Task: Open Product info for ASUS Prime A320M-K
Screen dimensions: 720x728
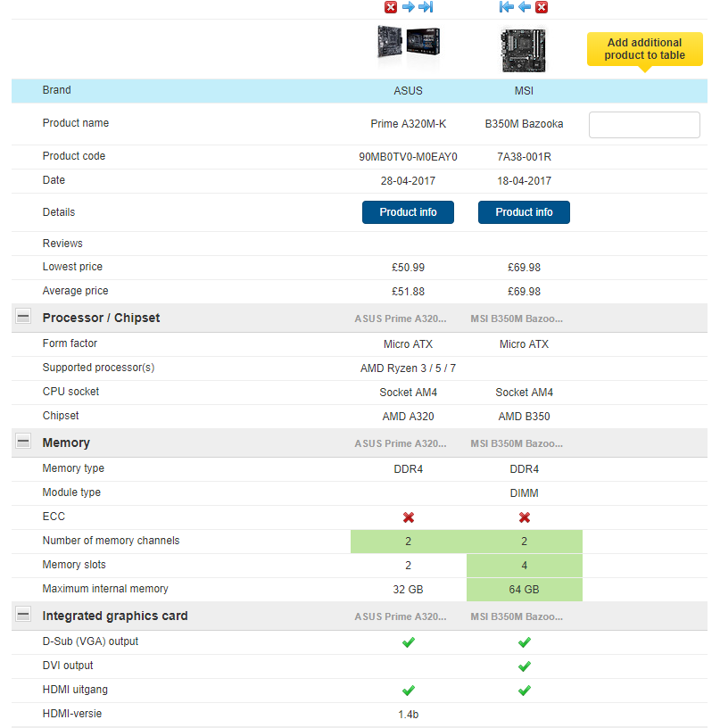Action: tap(408, 212)
